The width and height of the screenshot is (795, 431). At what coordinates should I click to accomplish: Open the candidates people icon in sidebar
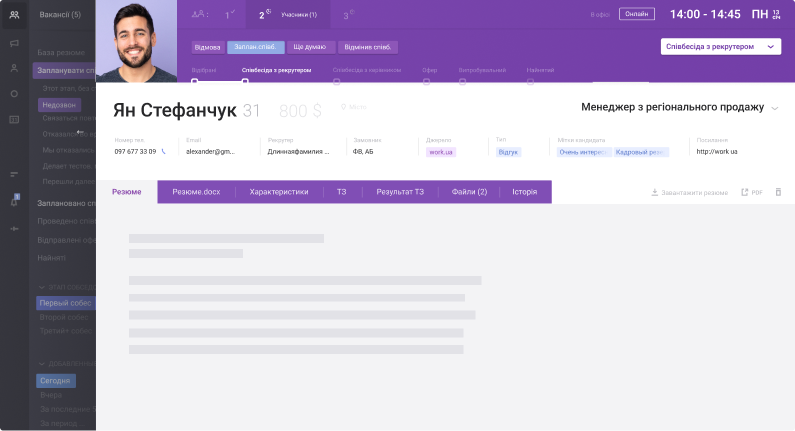[x=14, y=15]
